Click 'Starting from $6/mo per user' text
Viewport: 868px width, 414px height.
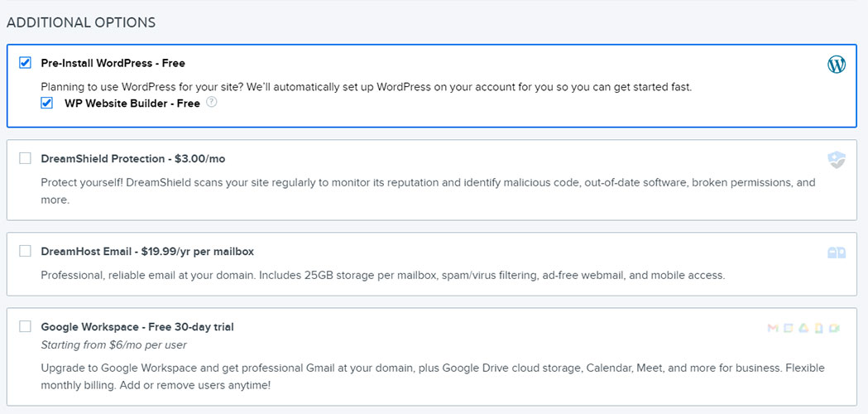(113, 345)
